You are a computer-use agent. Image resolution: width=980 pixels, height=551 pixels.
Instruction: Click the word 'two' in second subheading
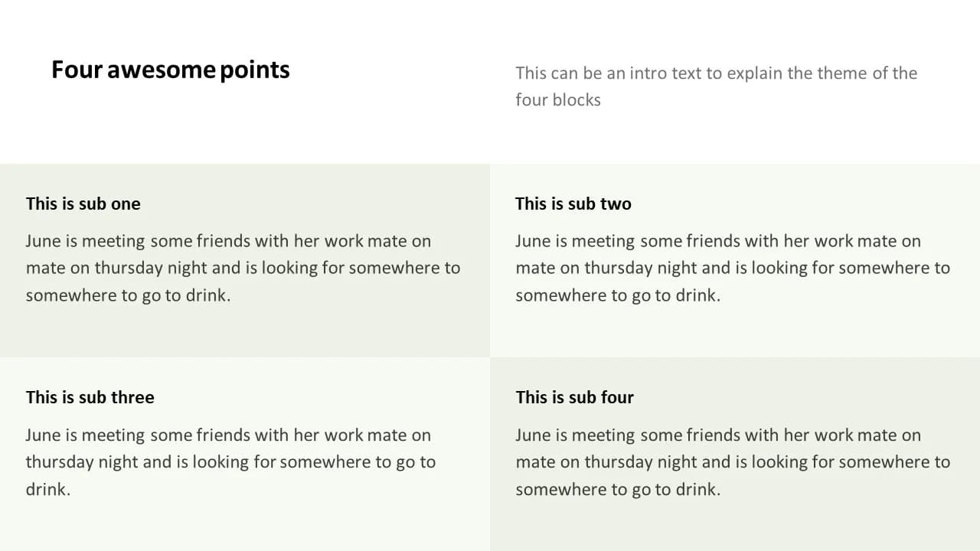616,204
